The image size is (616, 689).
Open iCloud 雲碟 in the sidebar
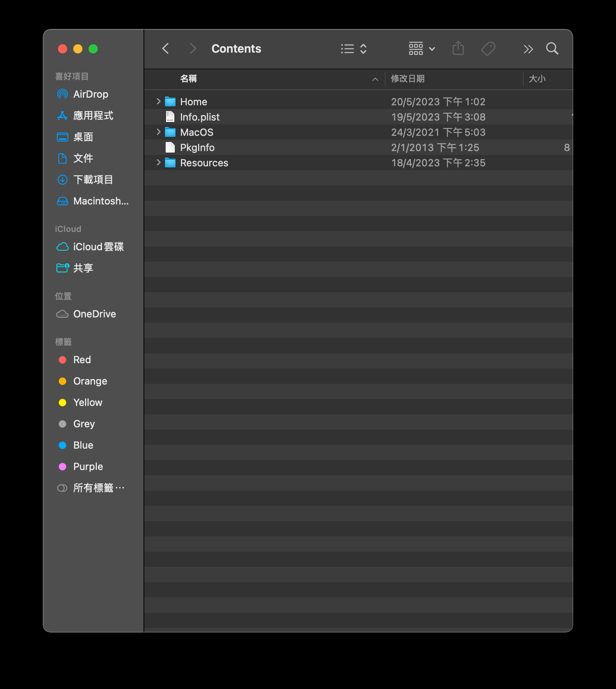pyautogui.click(x=98, y=247)
